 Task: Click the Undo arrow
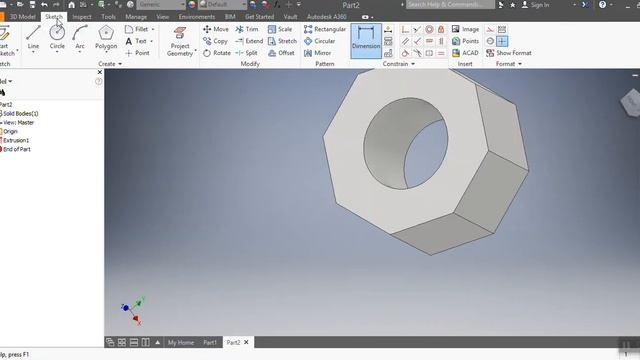[44, 5]
